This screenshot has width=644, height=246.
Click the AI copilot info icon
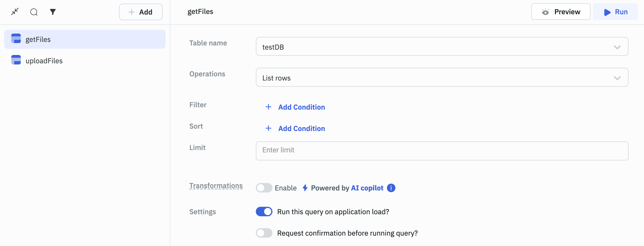click(391, 188)
